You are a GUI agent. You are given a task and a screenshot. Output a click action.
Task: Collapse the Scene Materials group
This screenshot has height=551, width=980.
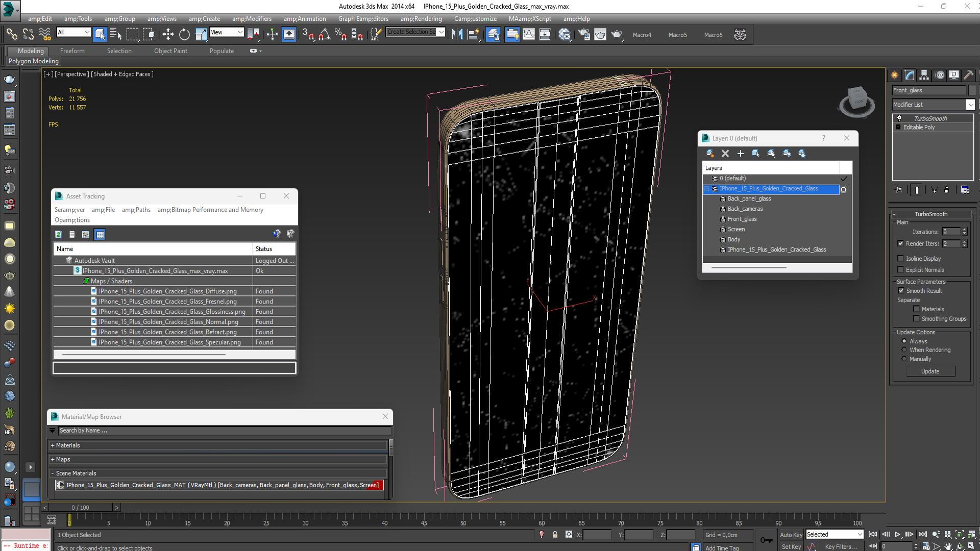pos(53,473)
